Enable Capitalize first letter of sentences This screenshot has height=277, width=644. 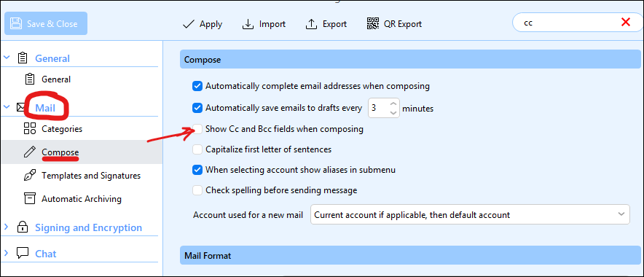(x=197, y=149)
